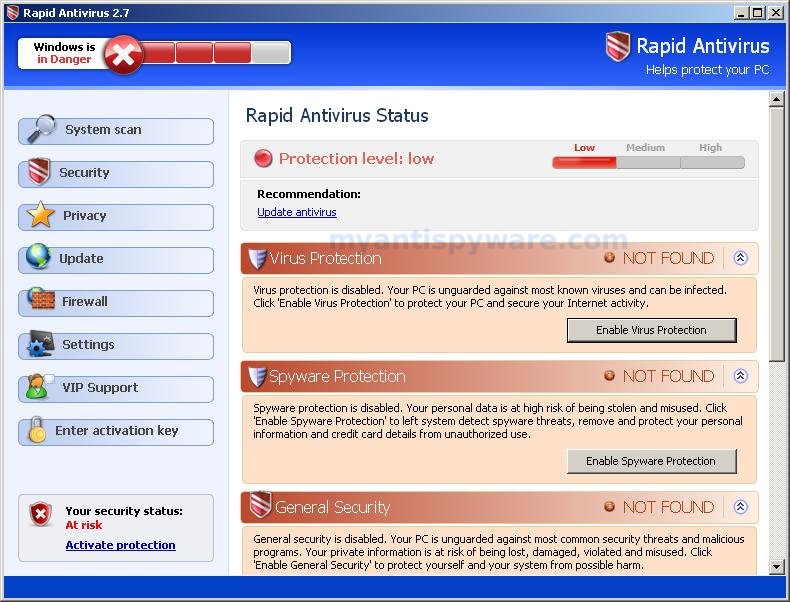Open the VIP Support section

tap(116, 389)
